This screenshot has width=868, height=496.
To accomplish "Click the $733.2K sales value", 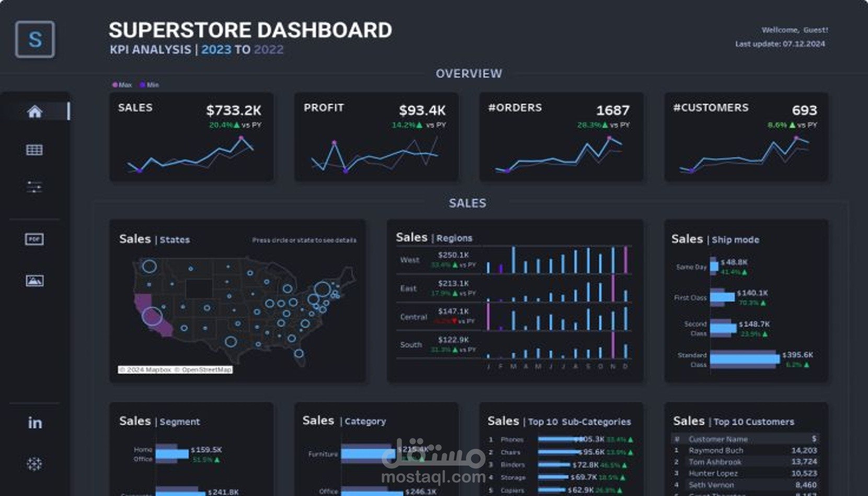I will point(234,110).
